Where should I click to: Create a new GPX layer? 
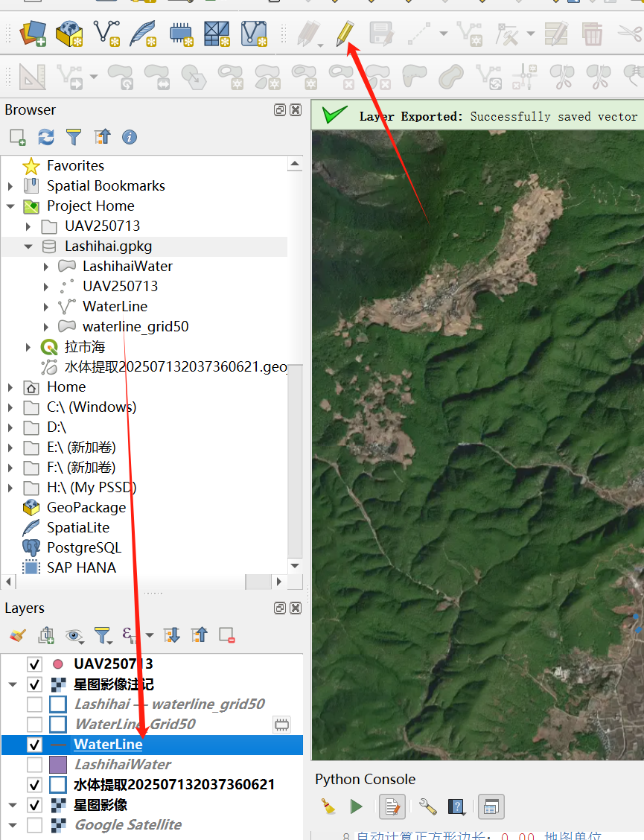tap(254, 34)
